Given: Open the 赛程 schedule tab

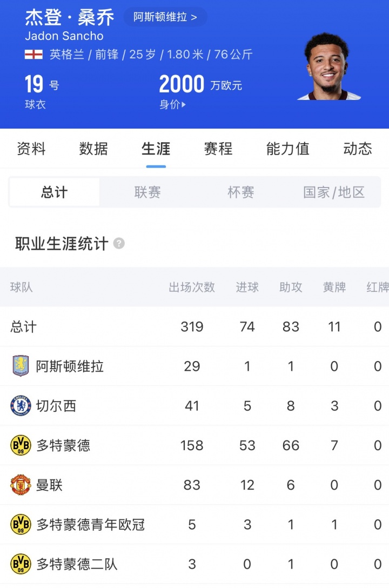Looking at the screenshot, I should point(218,149).
